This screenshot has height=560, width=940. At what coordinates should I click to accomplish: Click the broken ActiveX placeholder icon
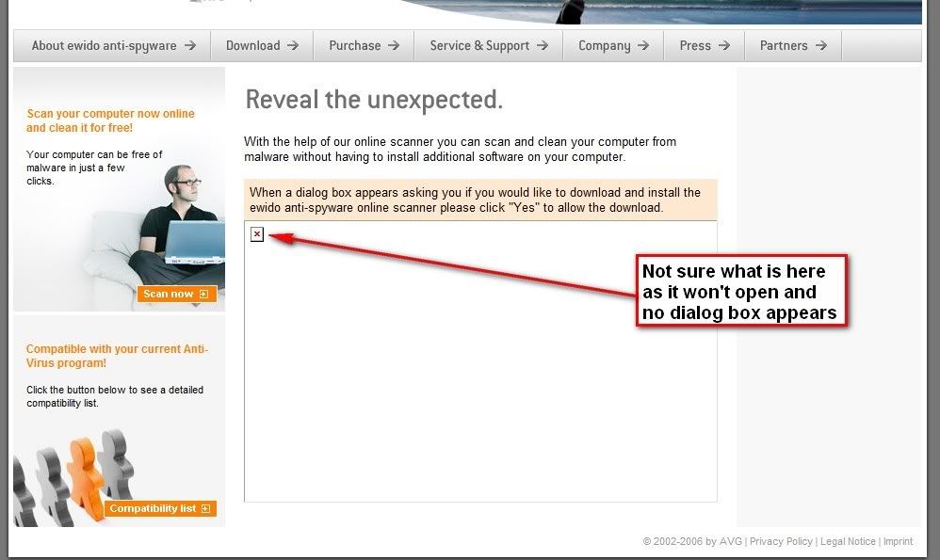[257, 234]
